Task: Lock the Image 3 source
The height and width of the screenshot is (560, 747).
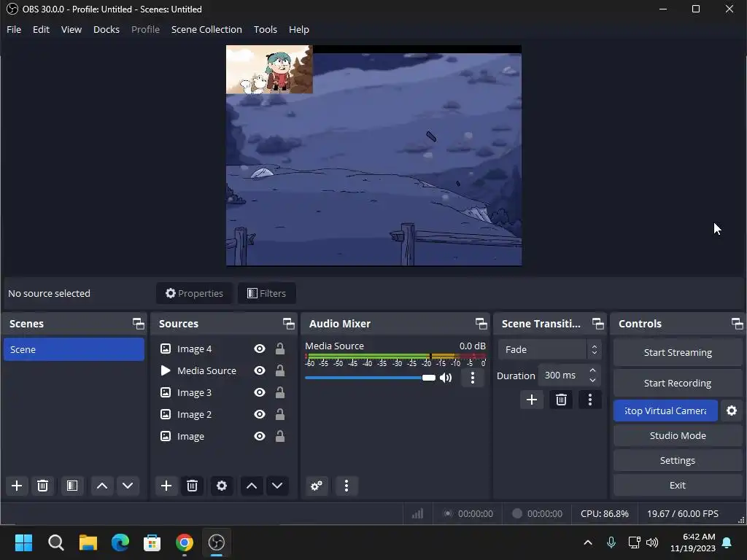Action: (x=280, y=393)
